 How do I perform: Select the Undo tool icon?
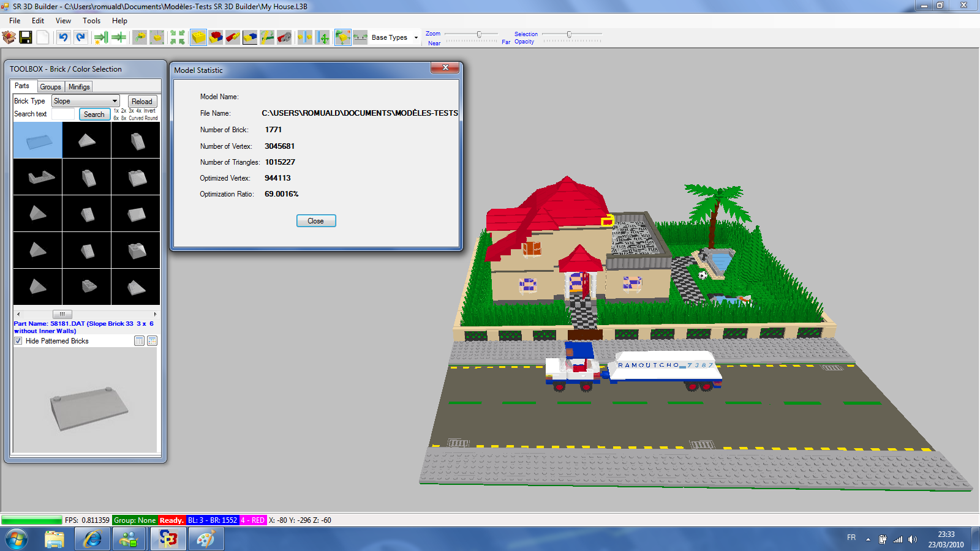64,37
